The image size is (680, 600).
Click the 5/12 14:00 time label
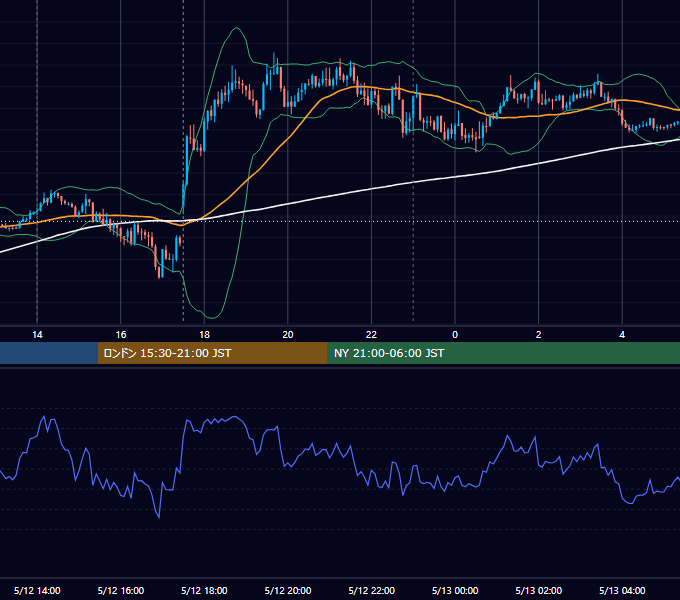37,590
